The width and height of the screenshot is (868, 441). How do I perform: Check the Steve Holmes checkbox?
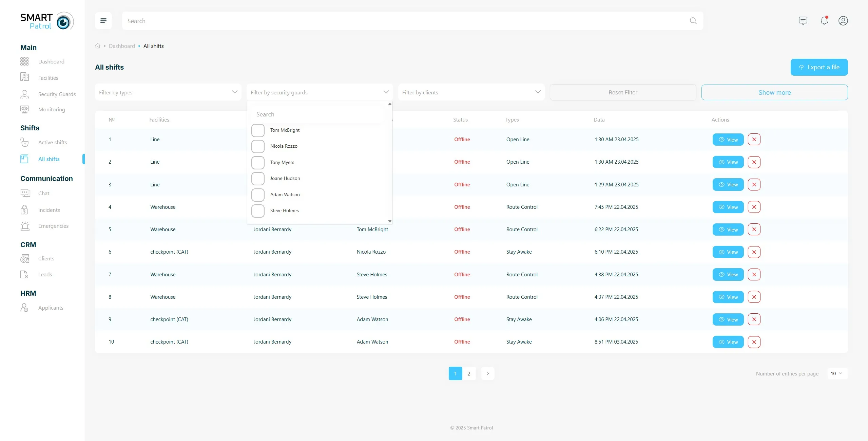(258, 211)
